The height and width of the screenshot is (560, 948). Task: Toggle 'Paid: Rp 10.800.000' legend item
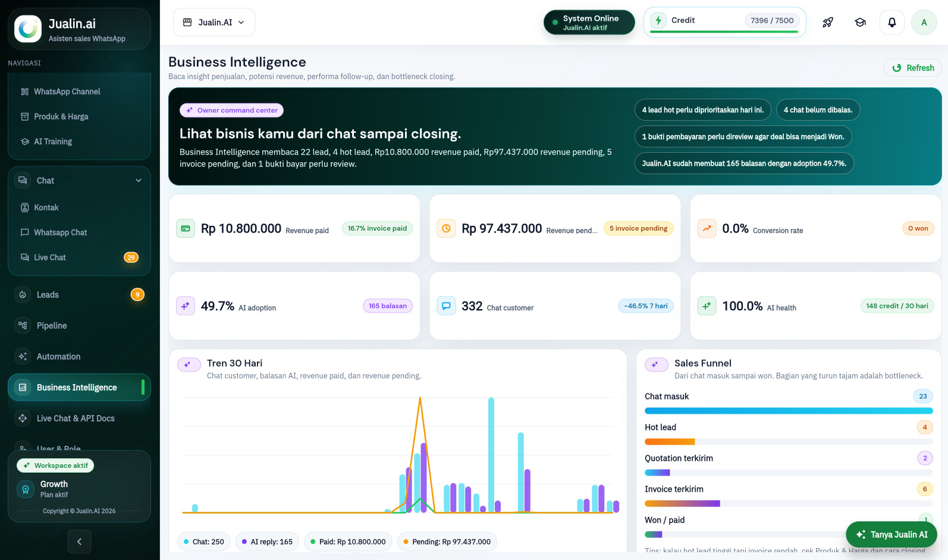pos(348,542)
